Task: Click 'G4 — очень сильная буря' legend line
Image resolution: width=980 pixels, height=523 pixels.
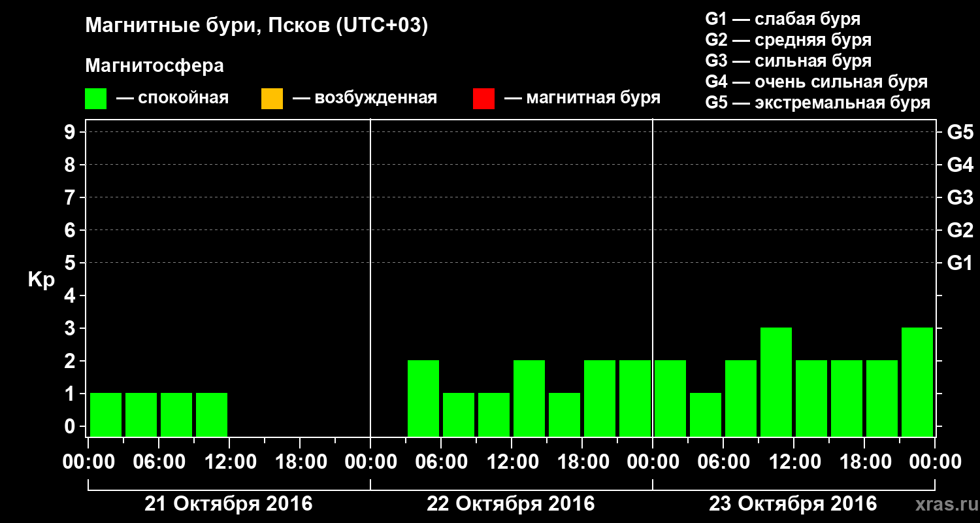Action: [816, 82]
